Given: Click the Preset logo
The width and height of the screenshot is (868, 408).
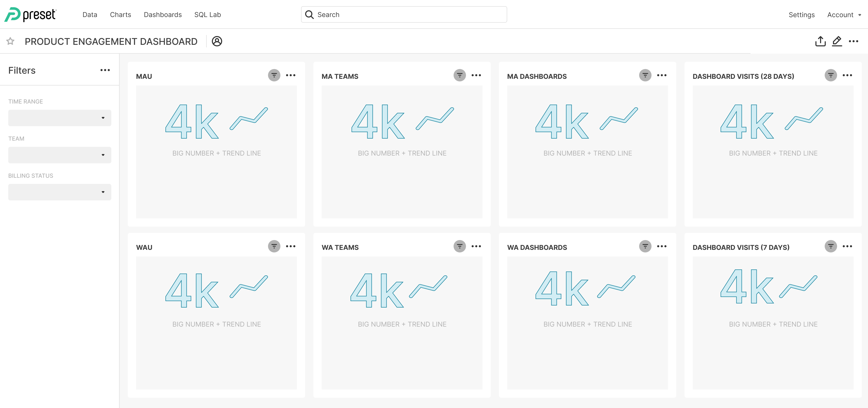Looking at the screenshot, I should coord(30,14).
